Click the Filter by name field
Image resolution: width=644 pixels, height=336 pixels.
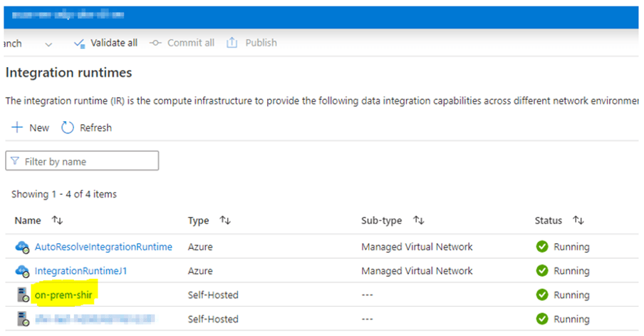82,161
